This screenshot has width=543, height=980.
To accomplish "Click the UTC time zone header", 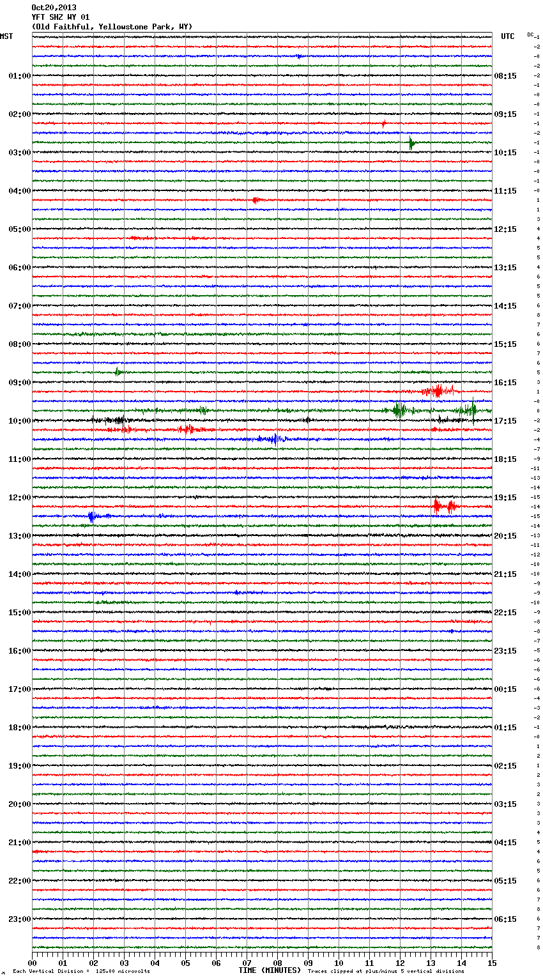I will [508, 36].
